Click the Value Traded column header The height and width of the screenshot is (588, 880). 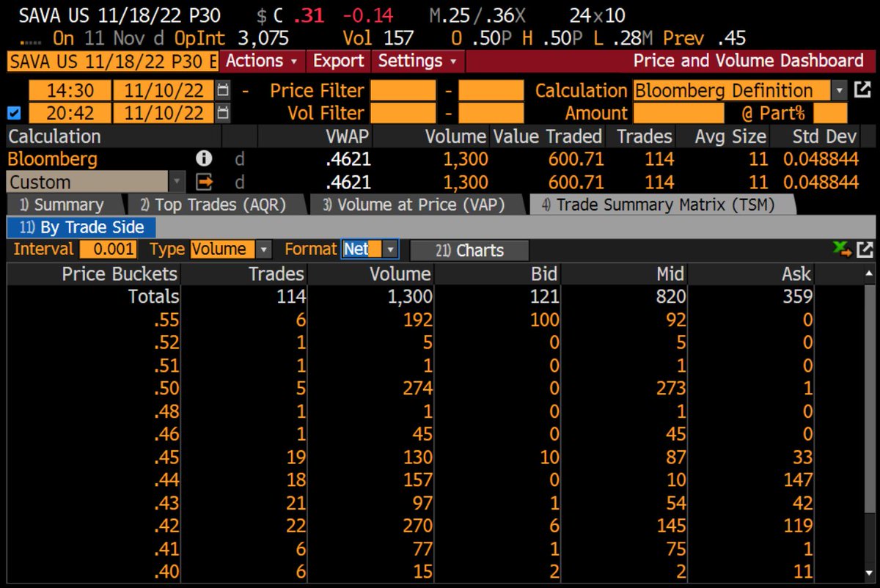[548, 136]
